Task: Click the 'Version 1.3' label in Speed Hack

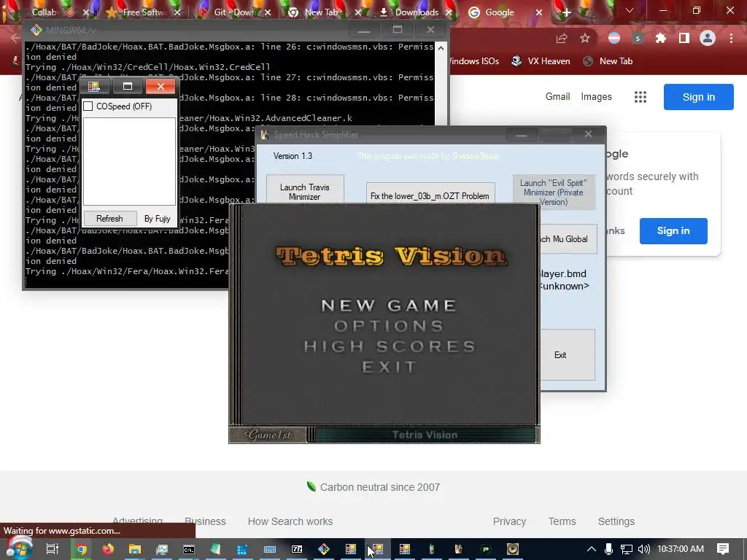Action: 293,156
